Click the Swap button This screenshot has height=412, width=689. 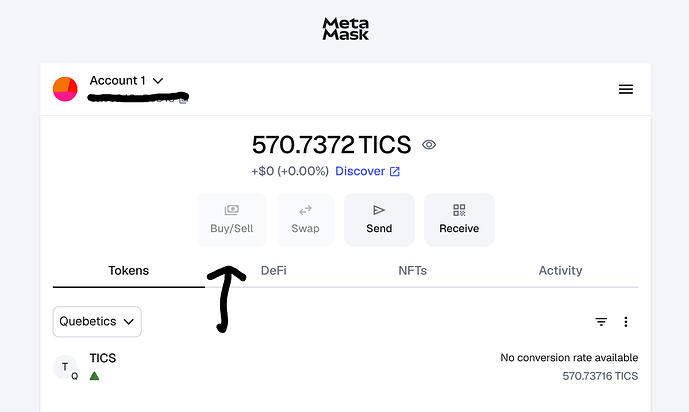coord(305,219)
